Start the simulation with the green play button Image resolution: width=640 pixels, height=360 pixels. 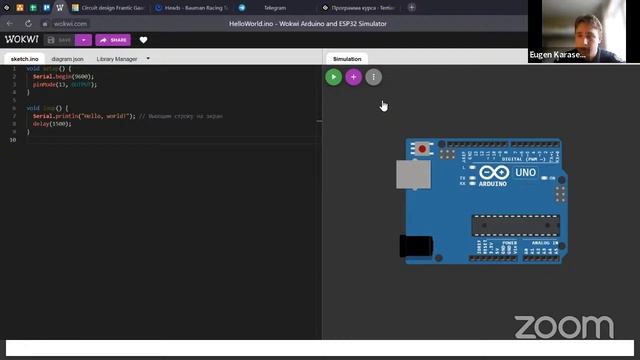(x=333, y=77)
